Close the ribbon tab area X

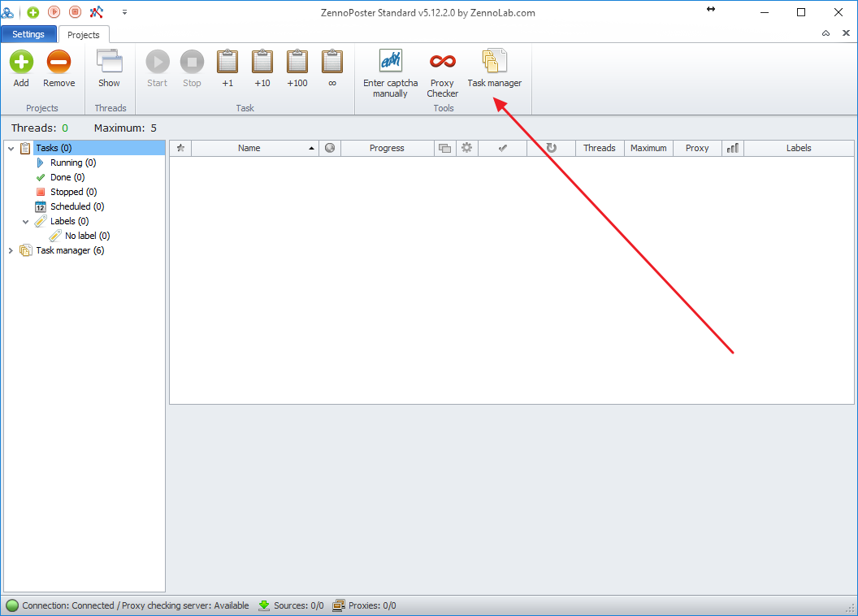846,33
